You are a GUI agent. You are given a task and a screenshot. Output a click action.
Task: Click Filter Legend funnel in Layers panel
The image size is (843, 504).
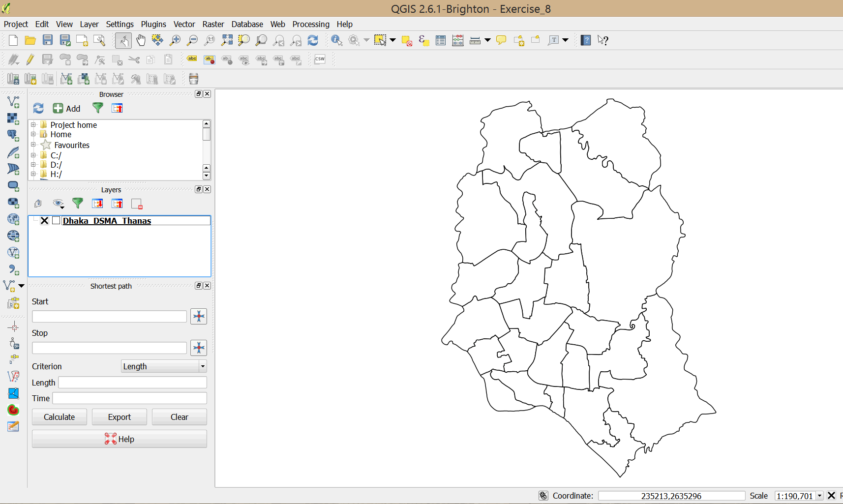78,203
